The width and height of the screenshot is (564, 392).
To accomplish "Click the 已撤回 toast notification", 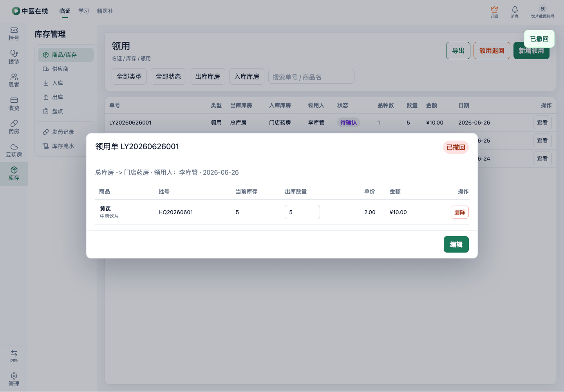I will point(539,39).
